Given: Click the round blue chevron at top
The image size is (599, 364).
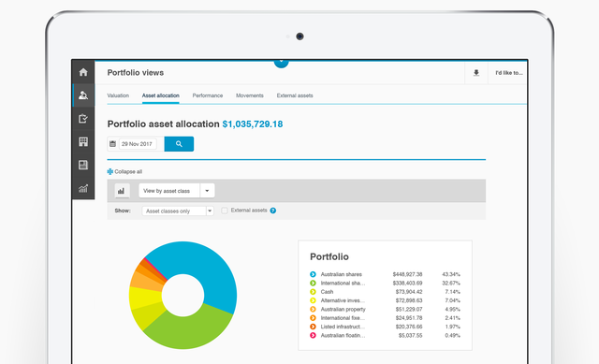Looking at the screenshot, I should (281, 63).
